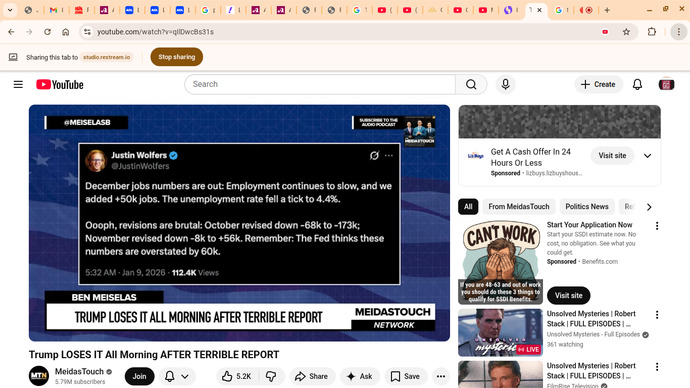Open account avatar menu
The width and height of the screenshot is (690, 388).
pyautogui.click(x=666, y=84)
